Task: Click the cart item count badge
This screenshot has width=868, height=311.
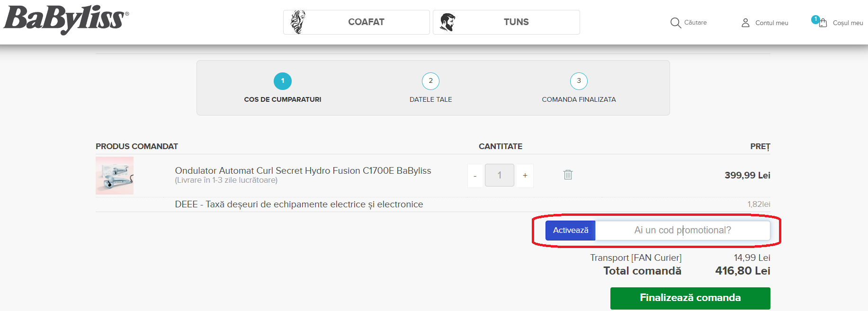Action: click(815, 19)
